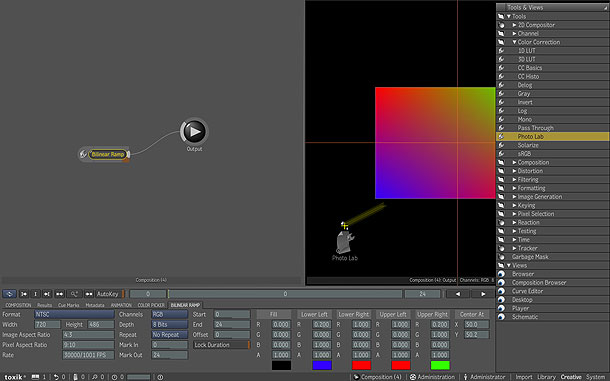Select the Photo Lab tool row
Viewport: 610px width, 381px height.
click(552, 136)
